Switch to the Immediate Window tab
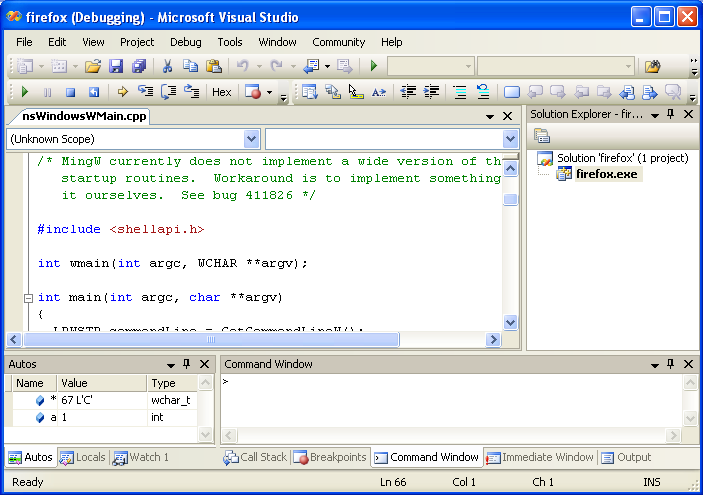Image resolution: width=703 pixels, height=495 pixels. pos(540,457)
